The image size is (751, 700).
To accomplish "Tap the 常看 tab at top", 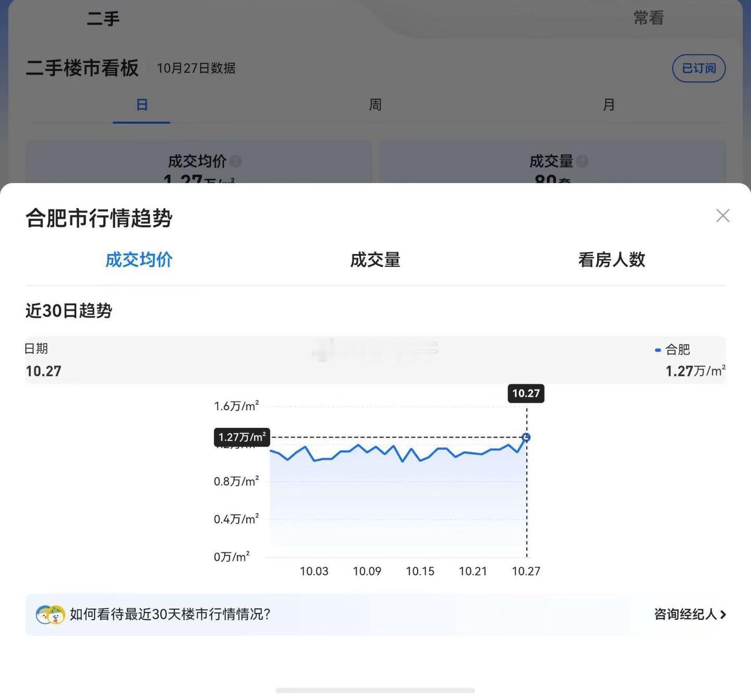I will pyautogui.click(x=649, y=18).
